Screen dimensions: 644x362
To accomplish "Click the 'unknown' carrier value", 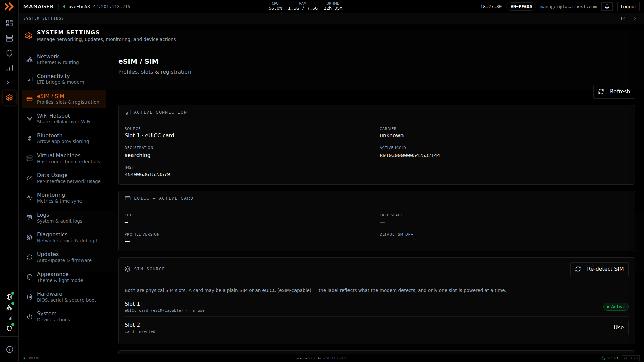I will [x=391, y=136].
